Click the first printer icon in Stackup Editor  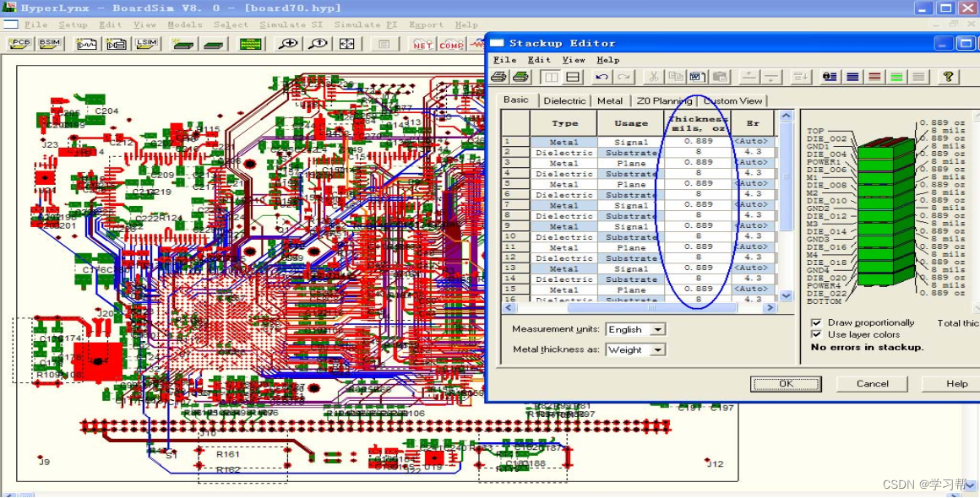tap(498, 77)
